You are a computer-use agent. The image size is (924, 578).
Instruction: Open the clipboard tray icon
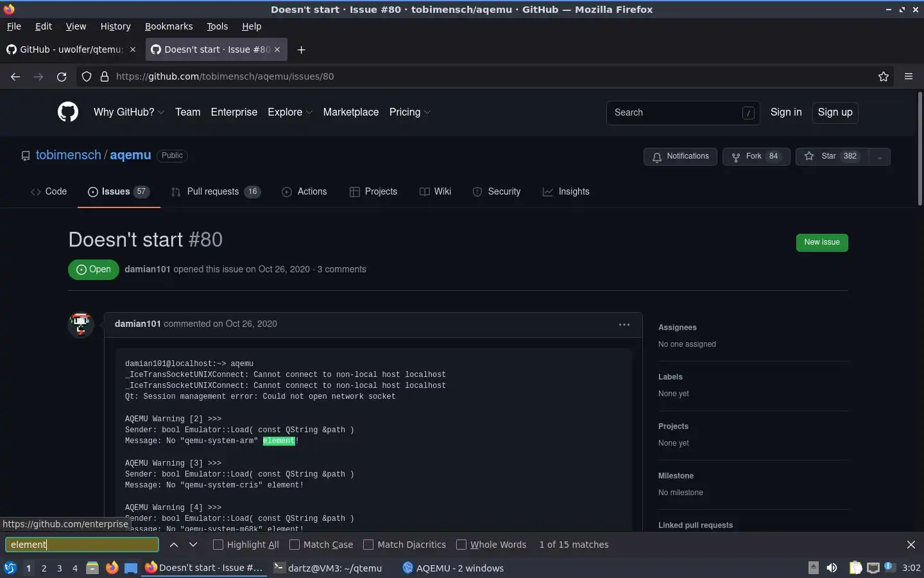[855, 568]
